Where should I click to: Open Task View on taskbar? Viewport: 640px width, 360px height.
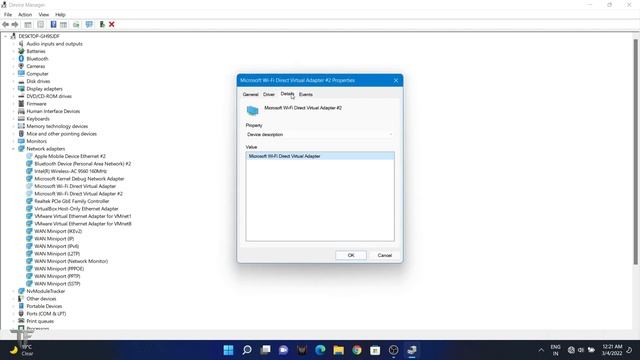pyautogui.click(x=265, y=350)
